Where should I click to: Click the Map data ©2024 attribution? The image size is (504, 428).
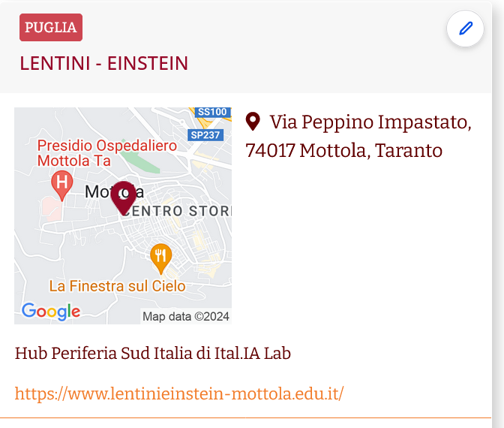(x=186, y=316)
